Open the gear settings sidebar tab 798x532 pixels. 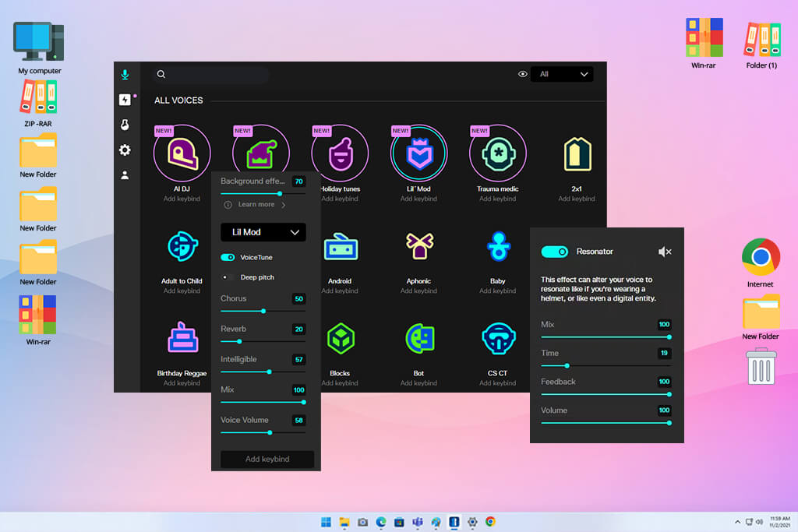pos(125,150)
